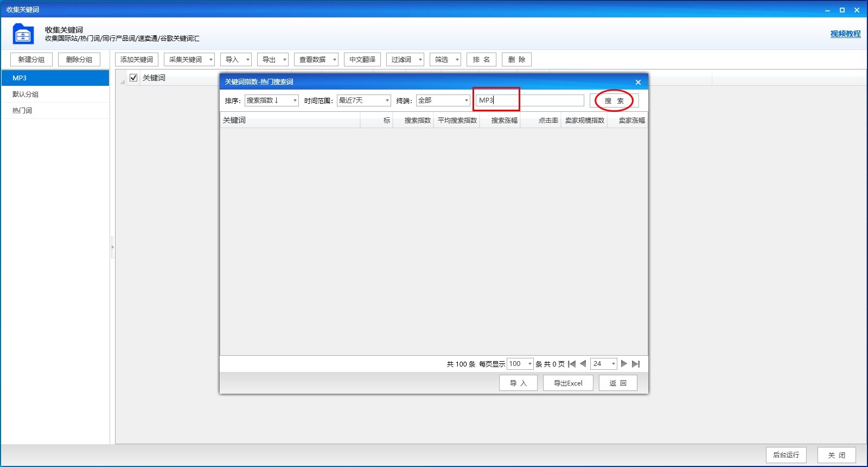Open the time range dropdown
868x467 pixels.
tap(364, 100)
